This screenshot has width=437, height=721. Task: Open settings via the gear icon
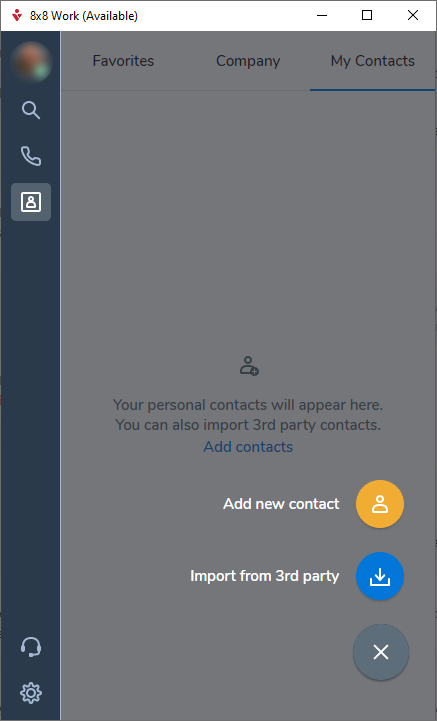click(x=31, y=692)
